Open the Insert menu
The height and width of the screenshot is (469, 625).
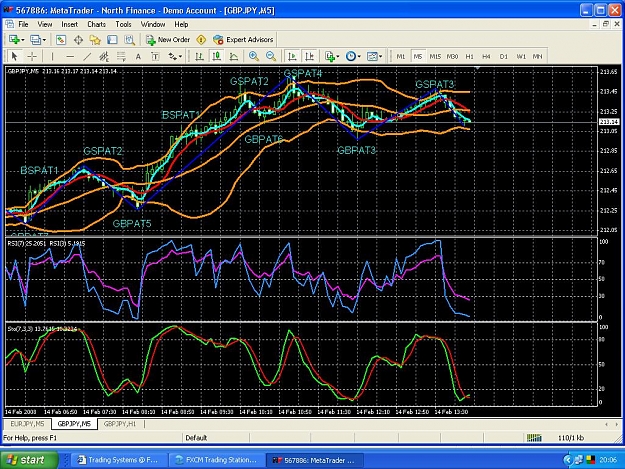pos(69,24)
